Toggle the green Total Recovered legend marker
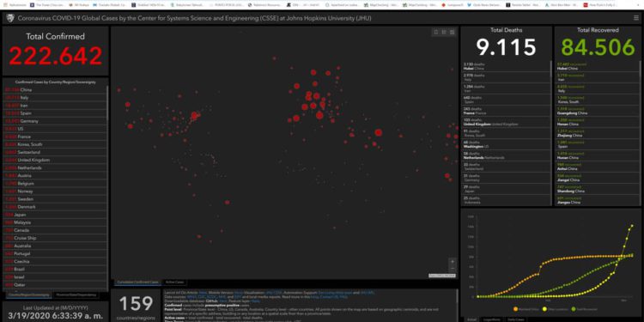The image size is (644, 322). (573, 309)
